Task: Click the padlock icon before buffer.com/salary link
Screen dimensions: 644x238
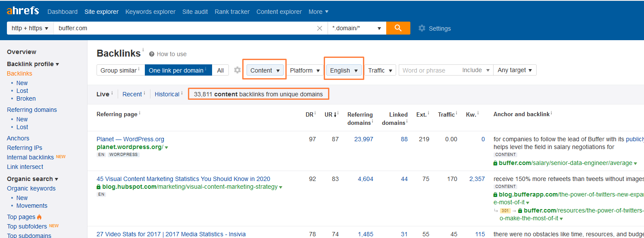Action: click(496, 163)
